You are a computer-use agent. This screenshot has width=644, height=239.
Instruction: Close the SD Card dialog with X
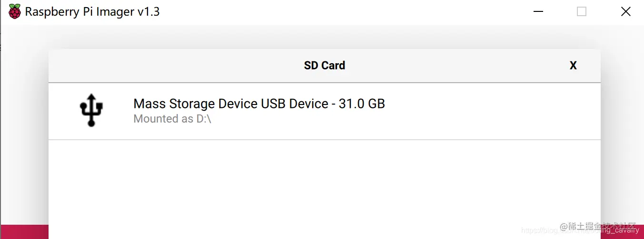point(573,66)
